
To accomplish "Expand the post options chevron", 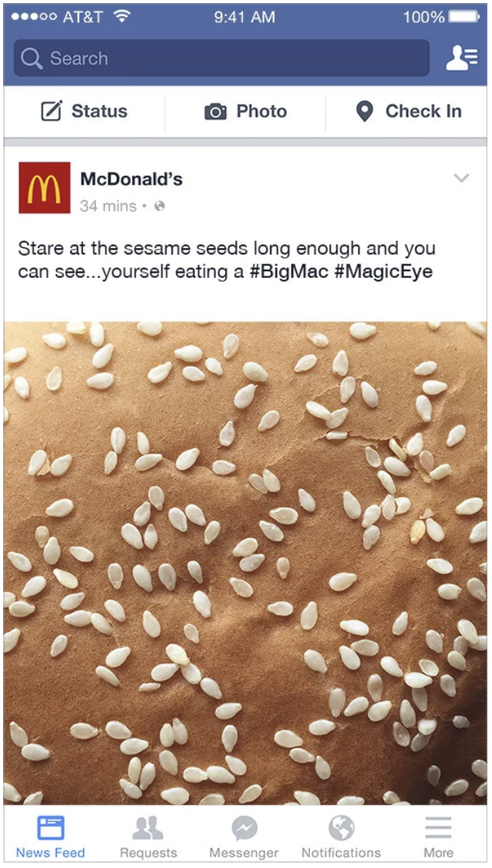I will click(461, 177).
